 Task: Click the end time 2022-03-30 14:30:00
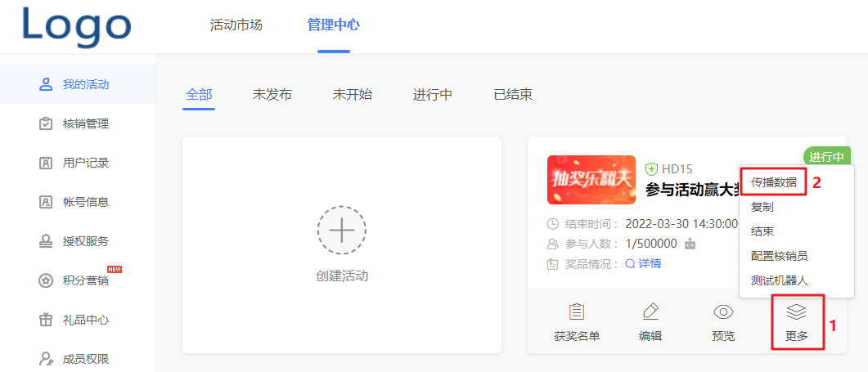tap(682, 224)
